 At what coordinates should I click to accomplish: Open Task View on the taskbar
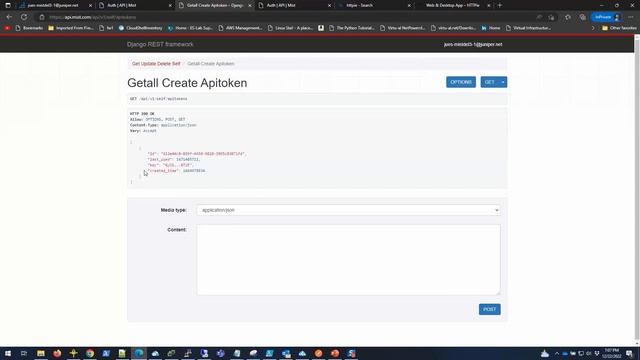[24, 353]
